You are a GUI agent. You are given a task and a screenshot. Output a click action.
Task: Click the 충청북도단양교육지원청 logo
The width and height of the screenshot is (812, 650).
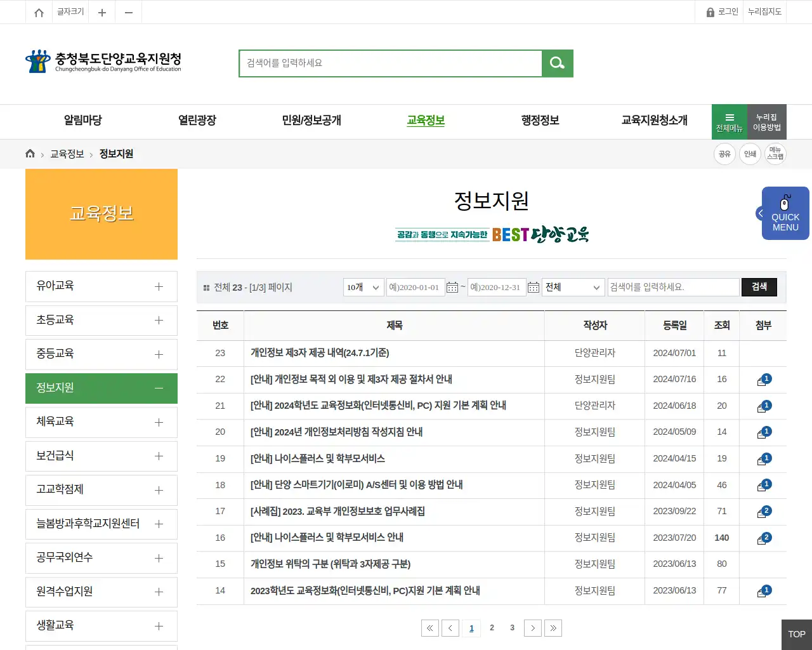103,62
